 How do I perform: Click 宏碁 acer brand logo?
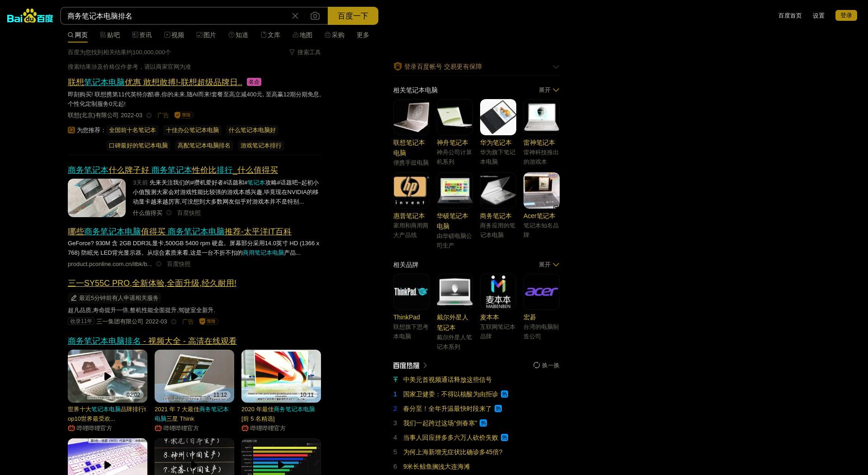pos(542,292)
